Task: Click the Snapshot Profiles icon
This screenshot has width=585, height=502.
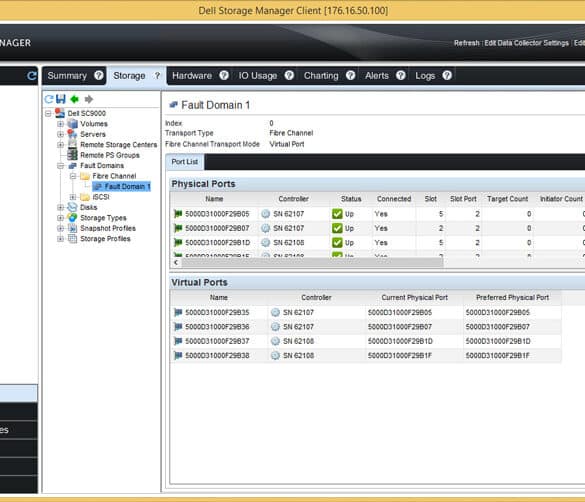Action: tap(72, 228)
